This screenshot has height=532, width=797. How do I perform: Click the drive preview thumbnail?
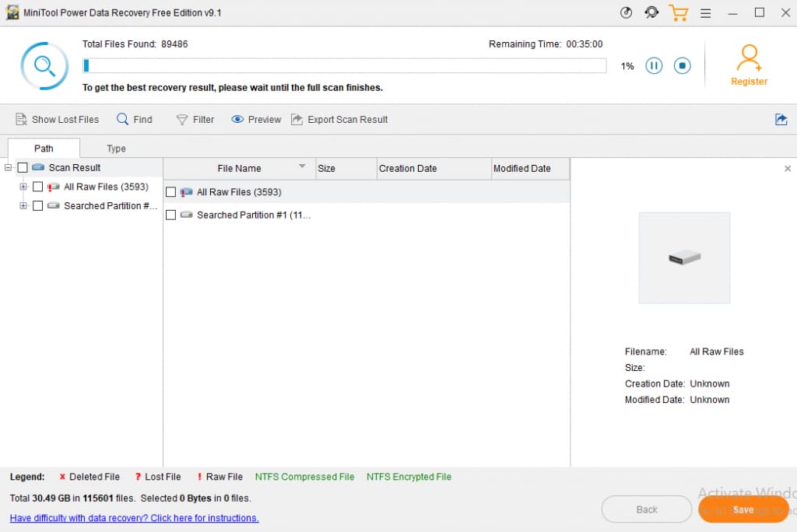tap(684, 257)
